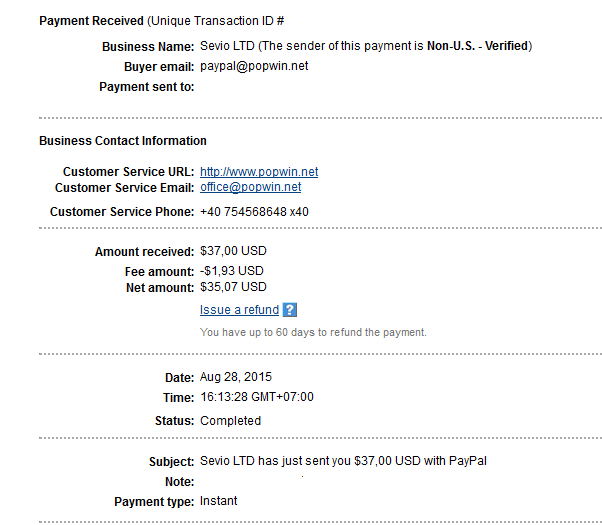Click the Business Contact Information heading
This screenshot has width=602, height=525.
click(123, 141)
